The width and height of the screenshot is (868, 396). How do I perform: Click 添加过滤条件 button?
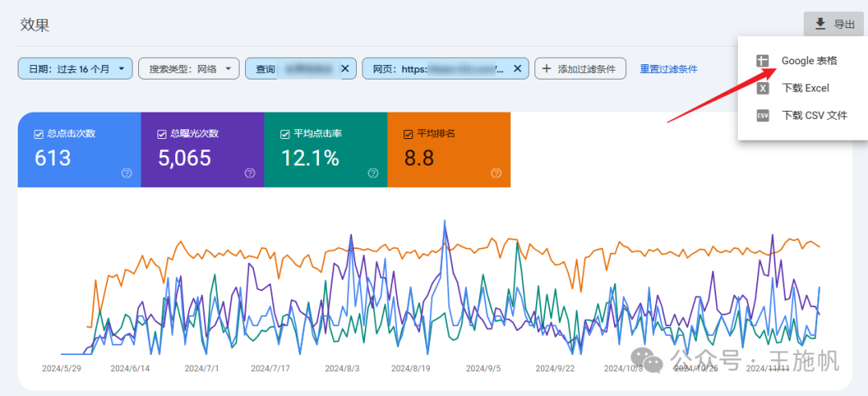point(580,68)
